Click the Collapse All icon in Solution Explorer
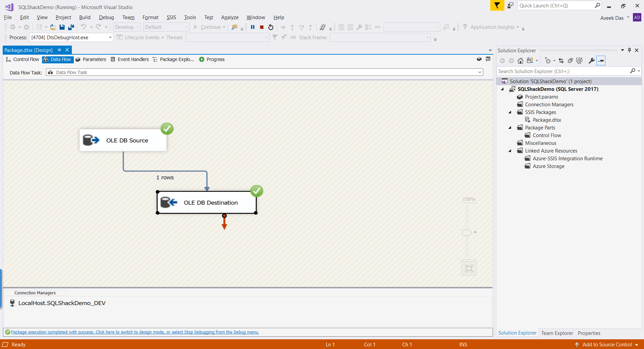 [570, 61]
